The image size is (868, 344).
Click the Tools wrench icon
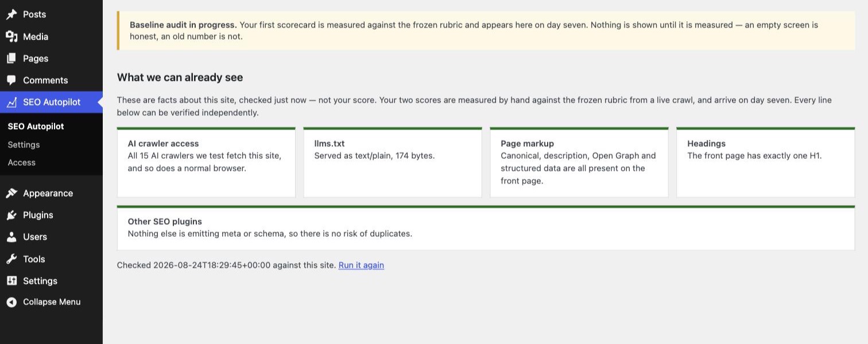[x=11, y=259]
